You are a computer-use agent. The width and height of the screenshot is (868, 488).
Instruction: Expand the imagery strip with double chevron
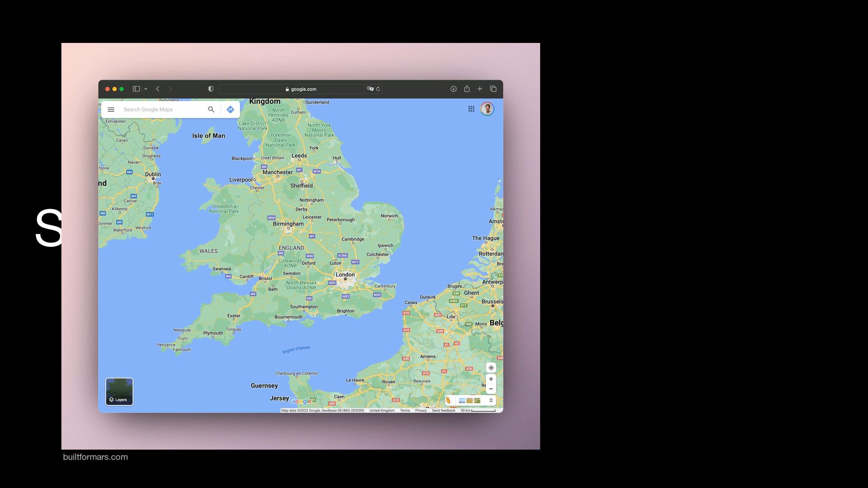click(491, 400)
